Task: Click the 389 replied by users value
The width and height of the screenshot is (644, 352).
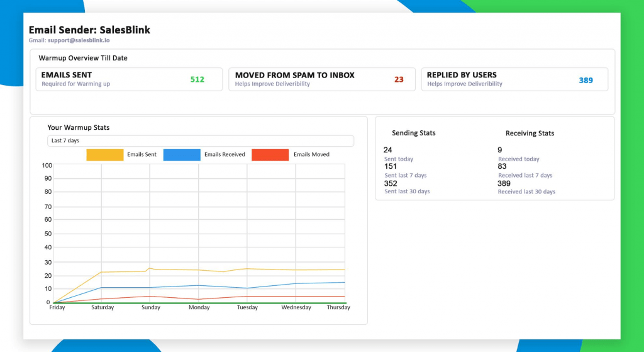Action: tap(586, 80)
